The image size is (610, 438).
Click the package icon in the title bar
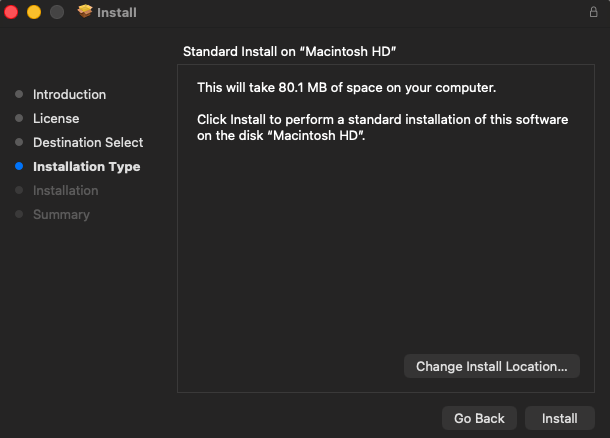click(x=85, y=12)
